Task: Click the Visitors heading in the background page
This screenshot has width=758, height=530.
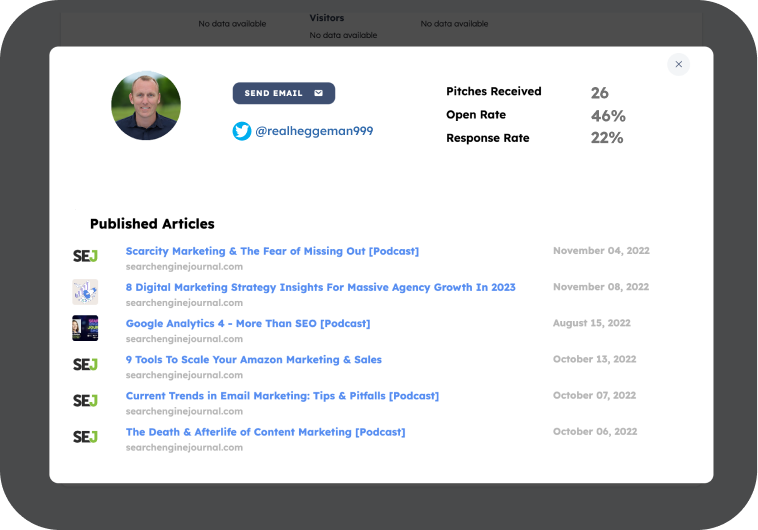Action: point(327,18)
